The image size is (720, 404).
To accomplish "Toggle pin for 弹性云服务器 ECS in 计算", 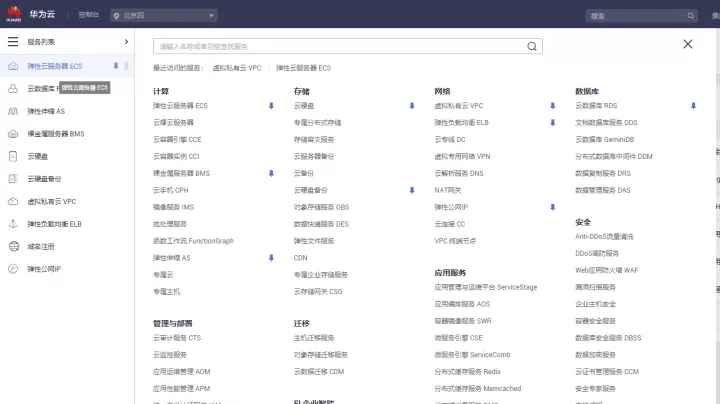I will tap(271, 106).
